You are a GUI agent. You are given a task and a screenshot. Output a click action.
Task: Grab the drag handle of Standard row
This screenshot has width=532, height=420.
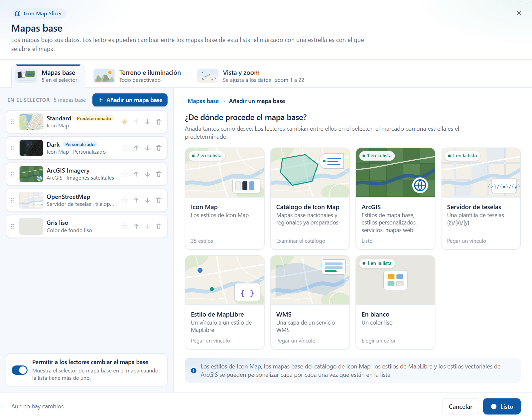[12, 122]
